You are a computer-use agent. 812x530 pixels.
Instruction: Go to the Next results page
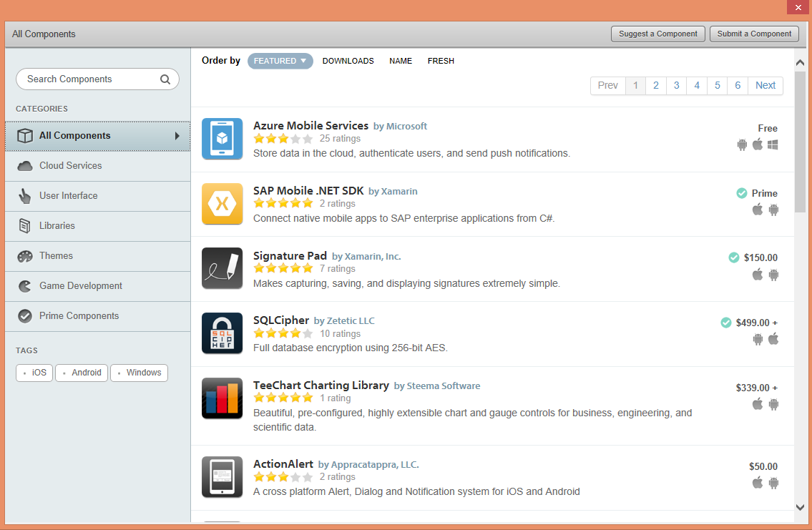click(x=765, y=85)
